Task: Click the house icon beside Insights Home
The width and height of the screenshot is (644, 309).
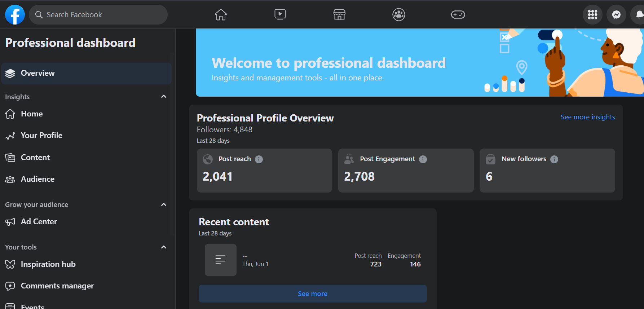Action: pyautogui.click(x=10, y=114)
